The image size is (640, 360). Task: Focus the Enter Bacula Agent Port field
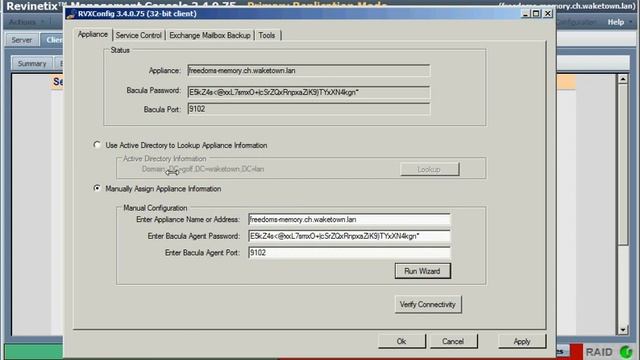(x=349, y=253)
